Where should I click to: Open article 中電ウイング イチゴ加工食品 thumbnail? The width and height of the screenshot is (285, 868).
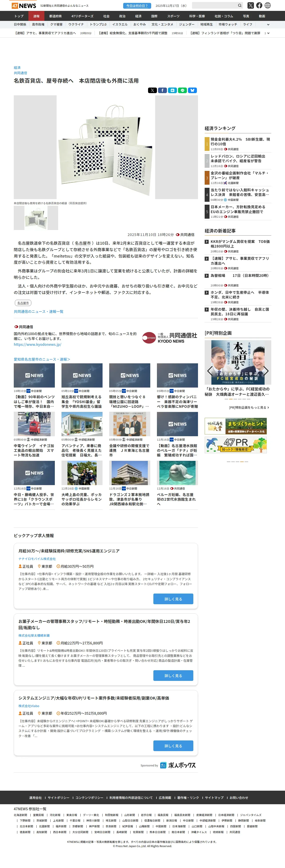34,424
